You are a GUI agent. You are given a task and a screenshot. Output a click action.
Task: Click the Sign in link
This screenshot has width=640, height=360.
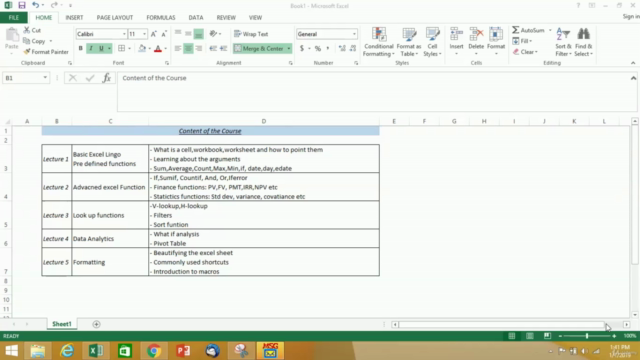coord(631,16)
